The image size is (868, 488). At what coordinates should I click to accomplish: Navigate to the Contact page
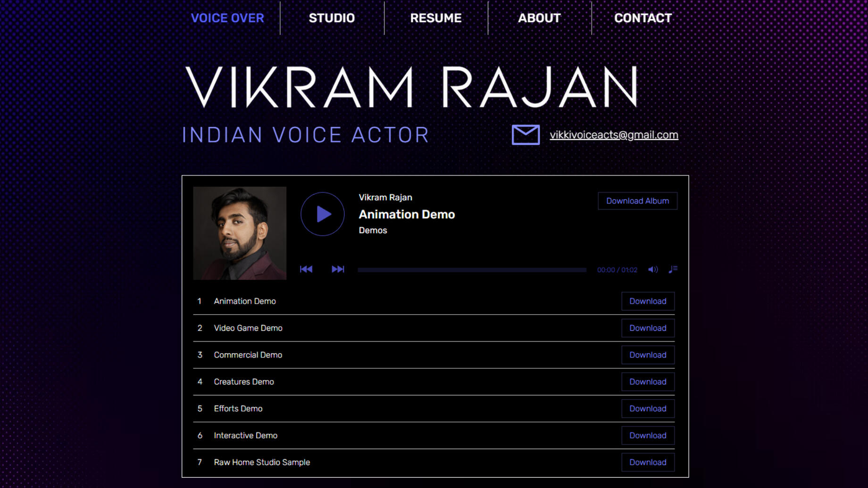pyautogui.click(x=643, y=18)
